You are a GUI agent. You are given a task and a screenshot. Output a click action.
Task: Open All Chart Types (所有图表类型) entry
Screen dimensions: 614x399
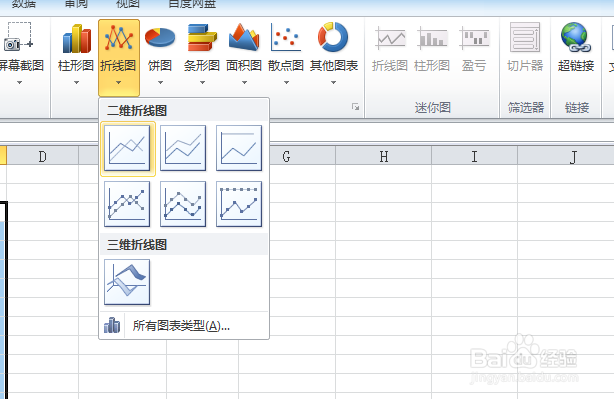[x=184, y=325]
